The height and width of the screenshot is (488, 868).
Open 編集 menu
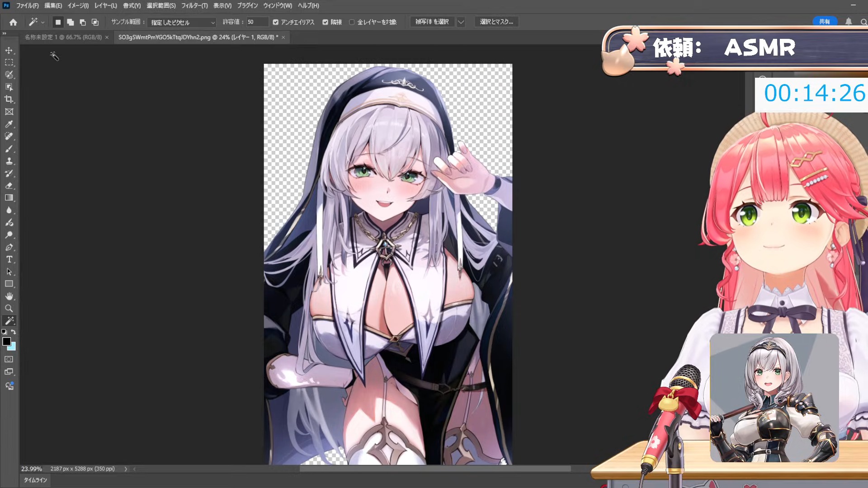pyautogui.click(x=53, y=5)
